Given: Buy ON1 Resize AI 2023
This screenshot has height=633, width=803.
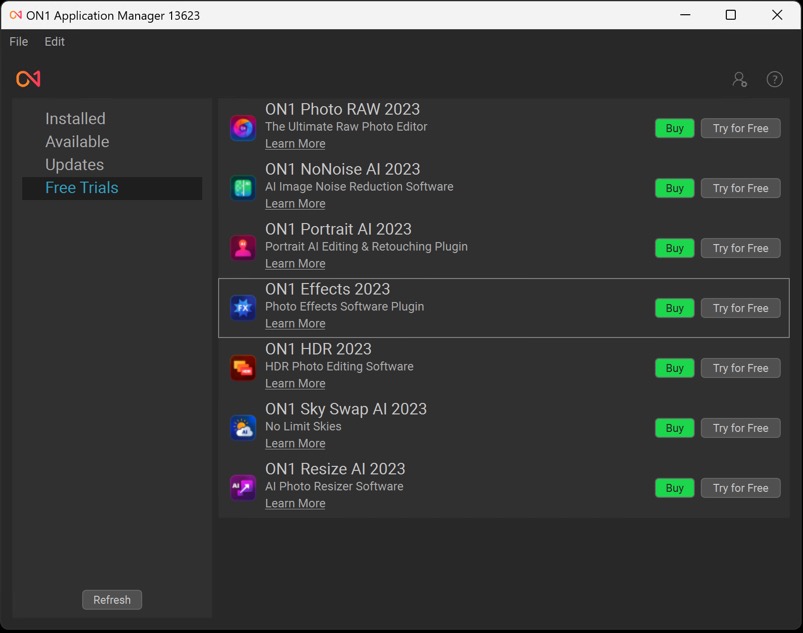Looking at the screenshot, I should (x=674, y=488).
